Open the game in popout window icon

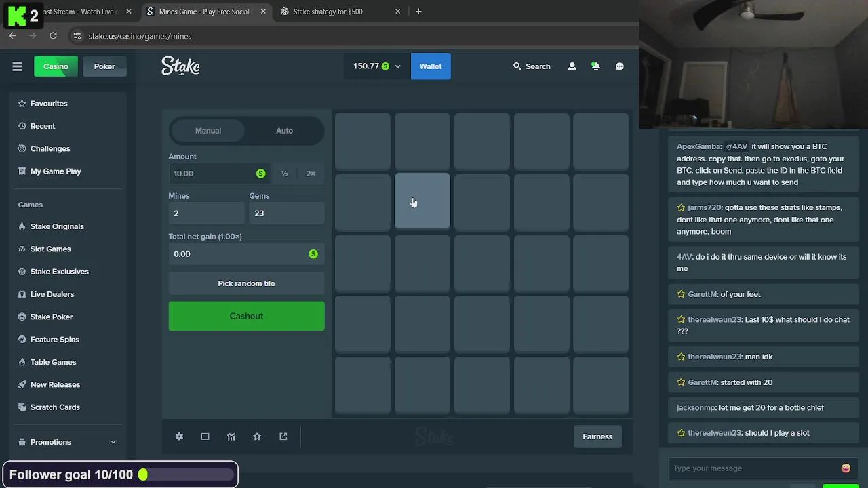[283, 436]
